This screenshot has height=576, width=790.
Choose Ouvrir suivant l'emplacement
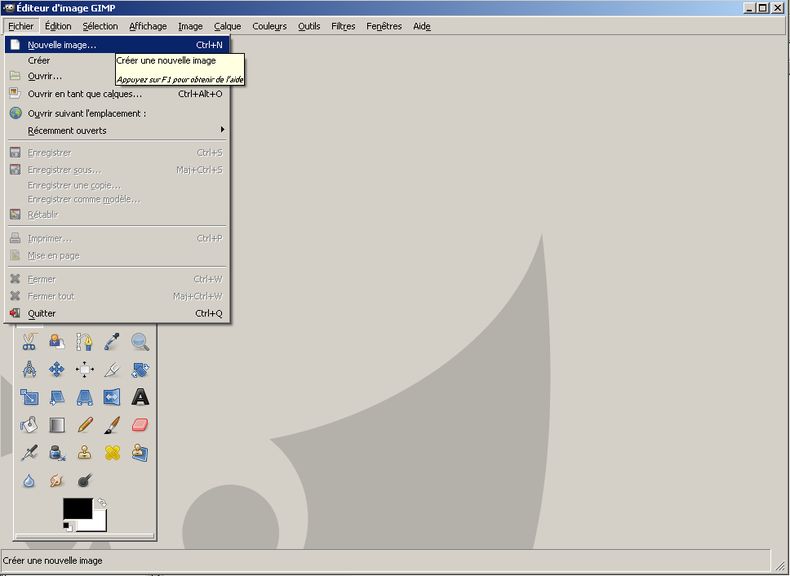point(117,113)
